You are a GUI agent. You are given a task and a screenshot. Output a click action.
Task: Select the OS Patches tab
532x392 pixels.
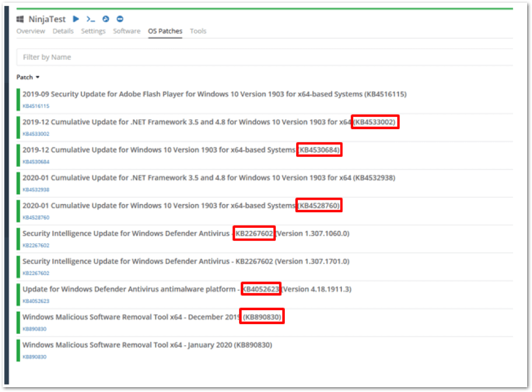click(x=165, y=31)
